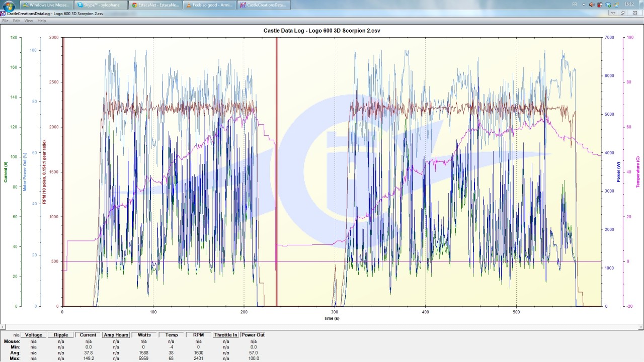Click the Motor Power Out (%) axis label
Image resolution: width=644 pixels, height=362 pixels.
click(25, 171)
